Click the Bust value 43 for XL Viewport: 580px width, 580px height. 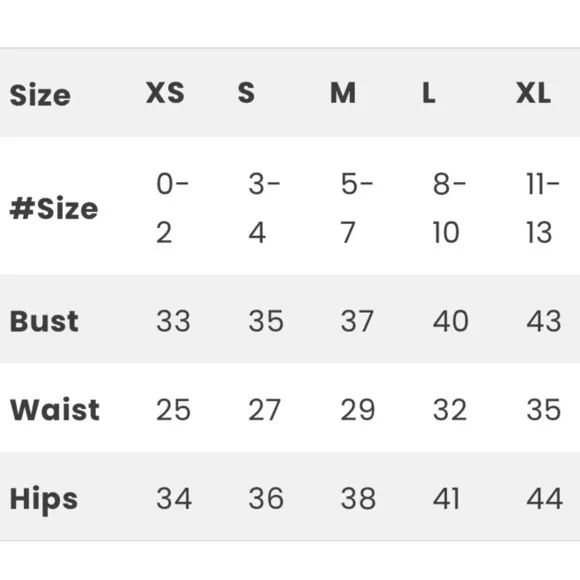coord(544,321)
